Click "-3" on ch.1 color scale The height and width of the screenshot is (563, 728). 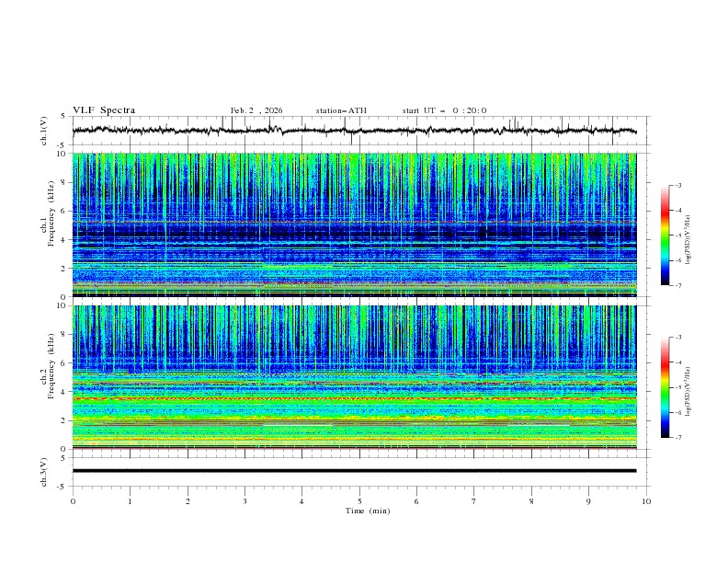pos(678,185)
